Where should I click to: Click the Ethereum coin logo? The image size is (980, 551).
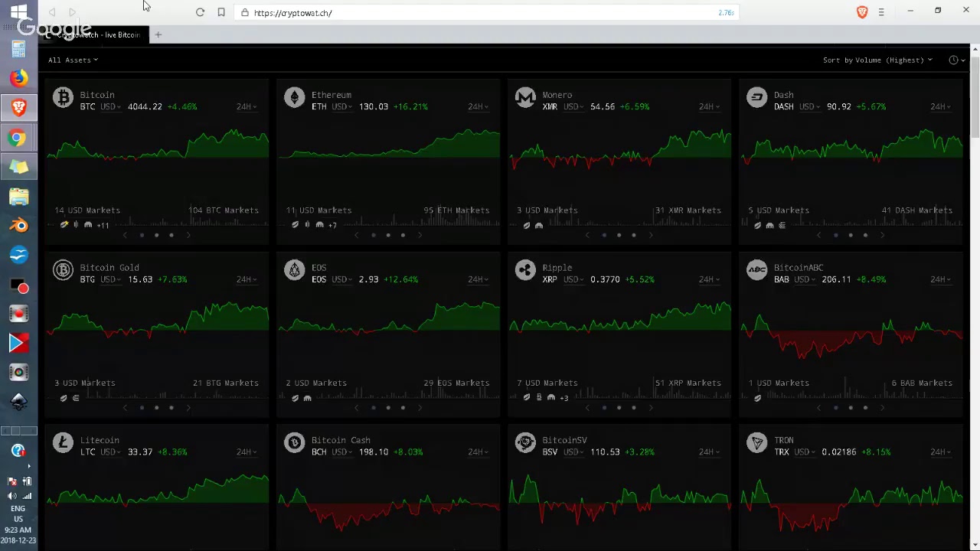pyautogui.click(x=294, y=98)
